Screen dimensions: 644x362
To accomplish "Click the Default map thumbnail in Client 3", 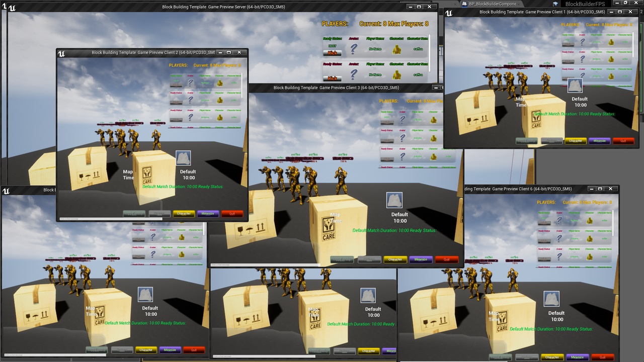I will (394, 200).
